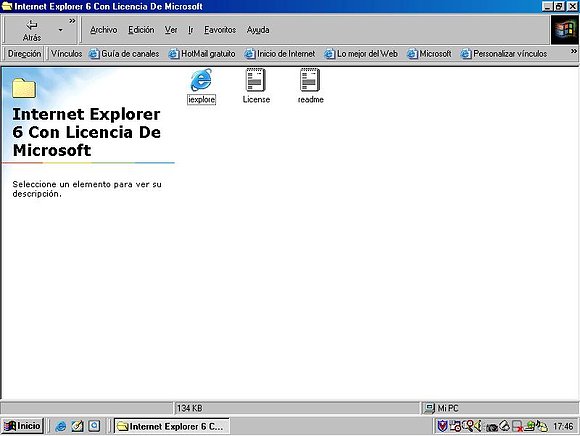Image resolution: width=580 pixels, height=436 pixels.
Task: Open the Inicio start menu
Action: (x=22, y=426)
